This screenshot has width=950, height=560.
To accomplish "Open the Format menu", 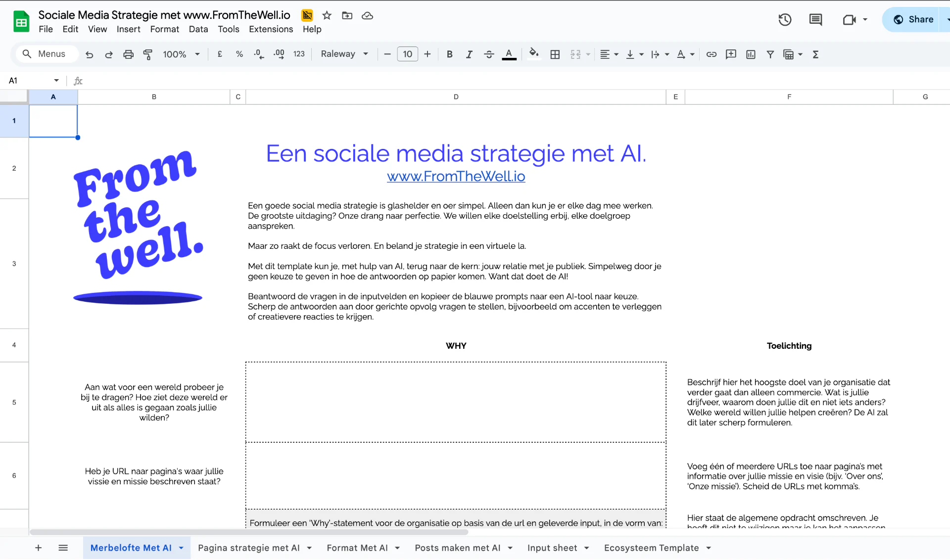I will point(164,29).
